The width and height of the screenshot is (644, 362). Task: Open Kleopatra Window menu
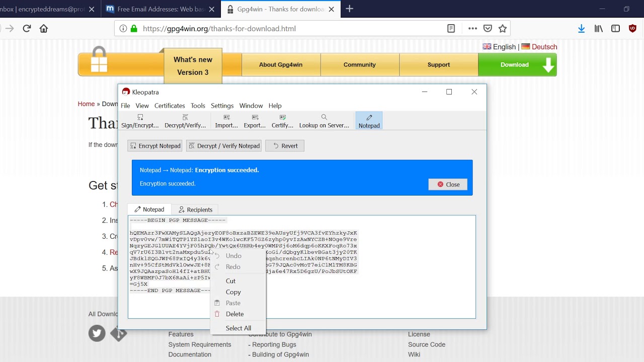click(x=251, y=106)
